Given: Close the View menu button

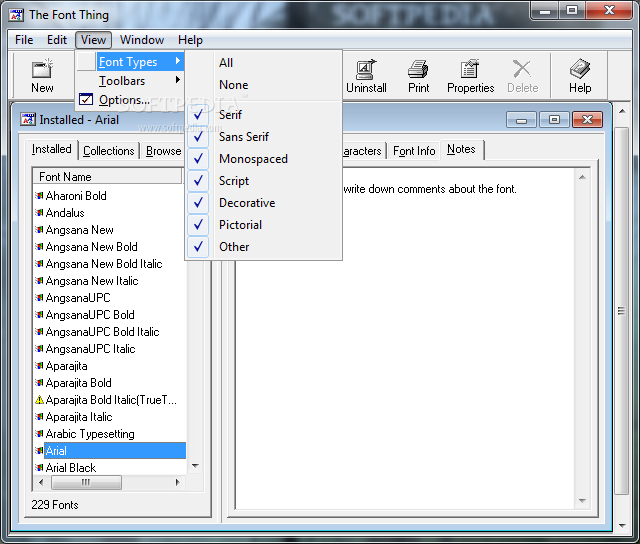Looking at the screenshot, I should [x=93, y=40].
